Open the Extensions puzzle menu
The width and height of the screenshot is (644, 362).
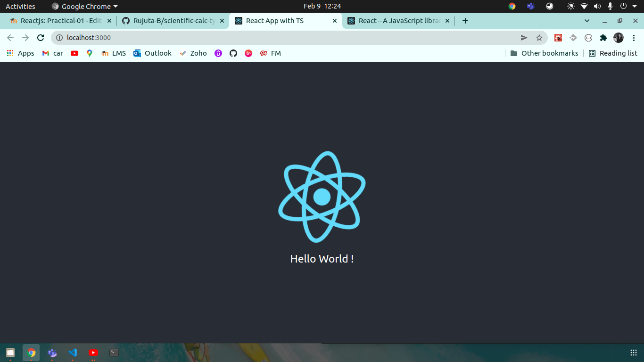(x=603, y=38)
